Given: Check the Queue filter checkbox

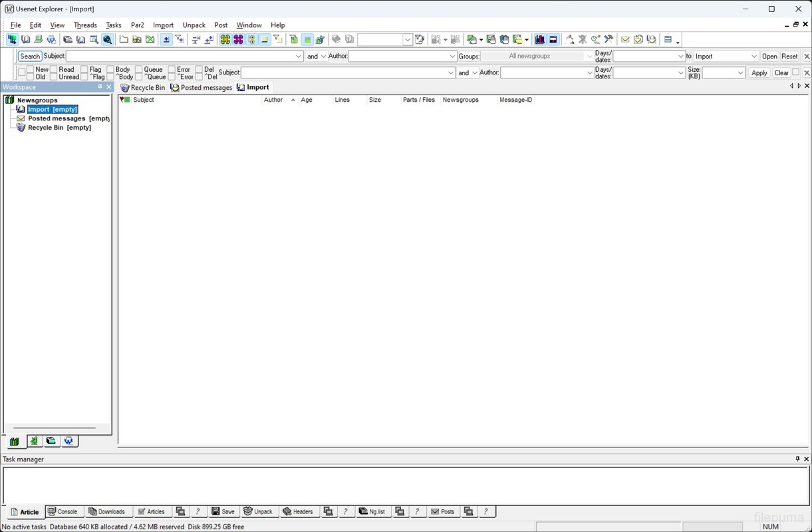Looking at the screenshot, I should pyautogui.click(x=139, y=69).
